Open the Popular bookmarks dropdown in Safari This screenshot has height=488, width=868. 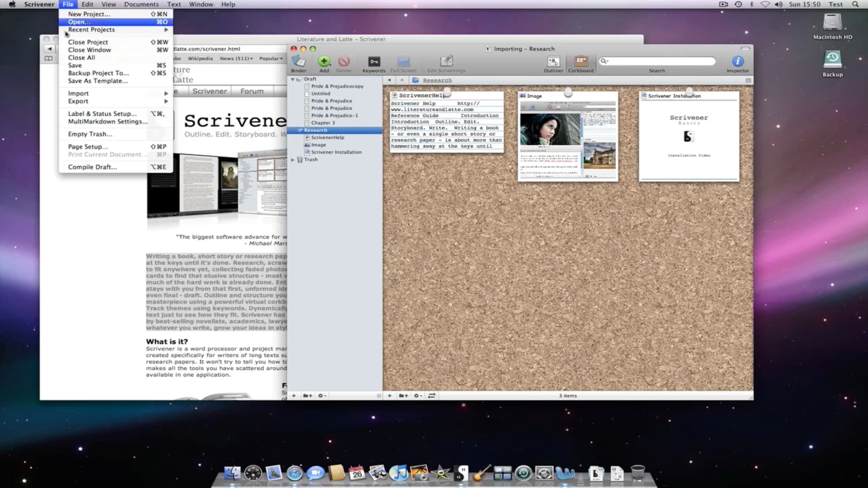pyautogui.click(x=271, y=58)
